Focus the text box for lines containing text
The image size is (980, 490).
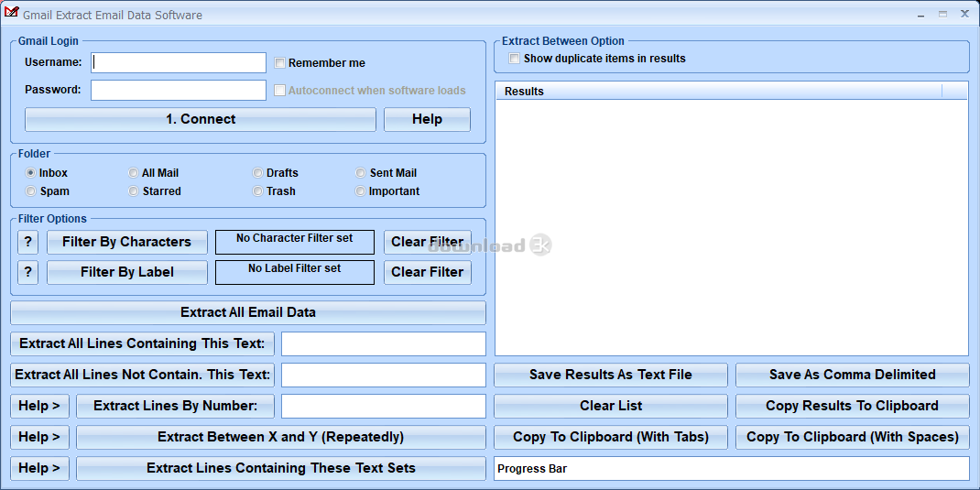(383, 343)
